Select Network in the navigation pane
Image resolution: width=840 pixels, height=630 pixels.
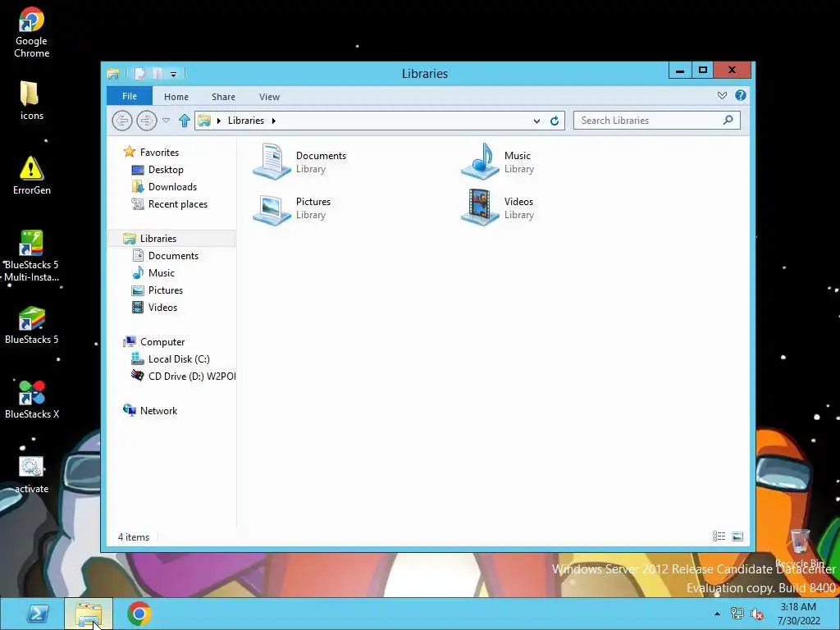pyautogui.click(x=150, y=410)
